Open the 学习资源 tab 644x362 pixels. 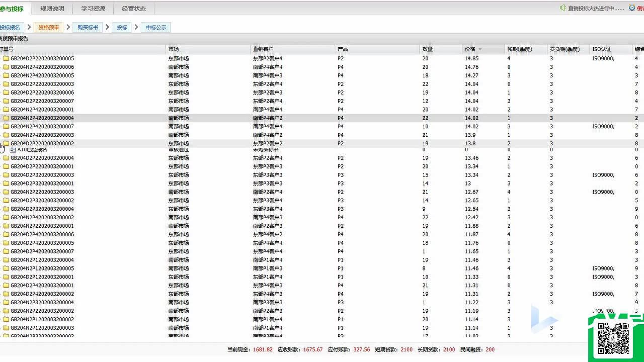93,9
